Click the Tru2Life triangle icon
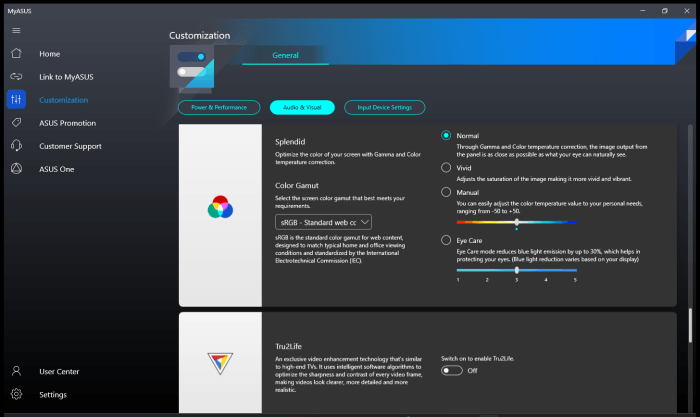 pos(220,363)
